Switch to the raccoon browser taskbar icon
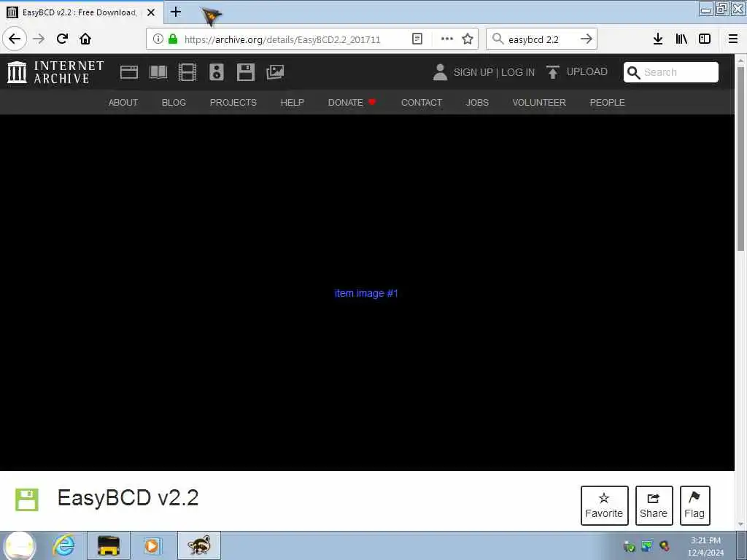The height and width of the screenshot is (560, 747). pos(199,545)
